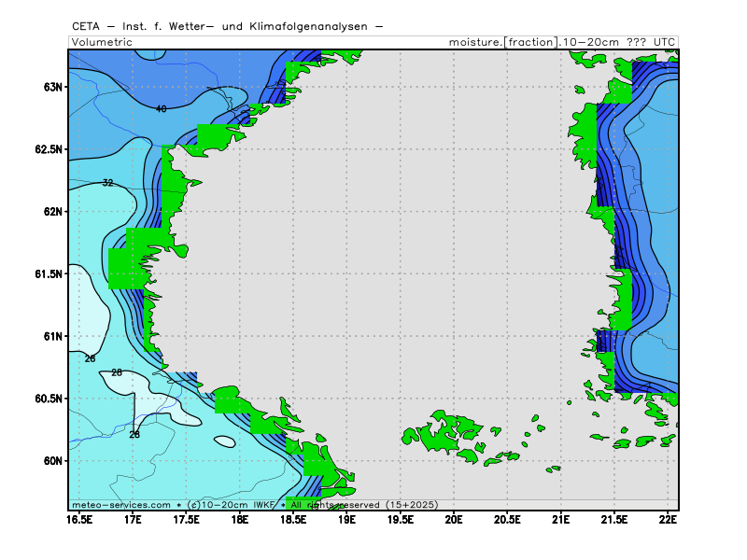
Task: Click the 19E longitude axis label
Action: pyautogui.click(x=346, y=518)
